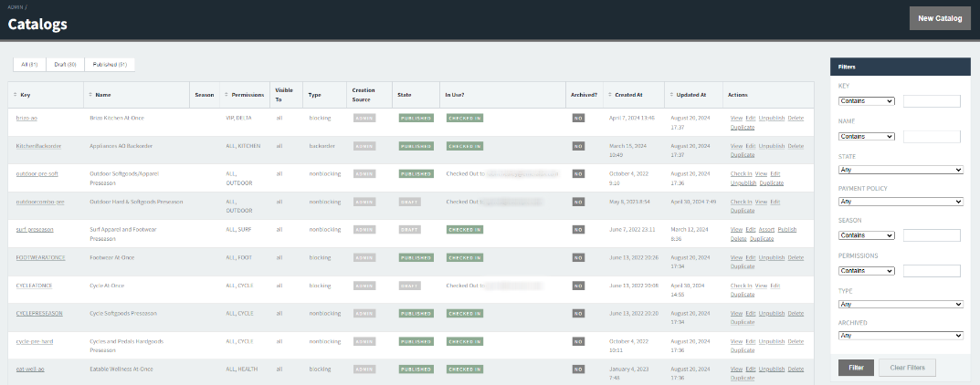The image size is (980, 385).
Task: Click Unpublish for brizo-ao catalog
Action: [x=772, y=118]
